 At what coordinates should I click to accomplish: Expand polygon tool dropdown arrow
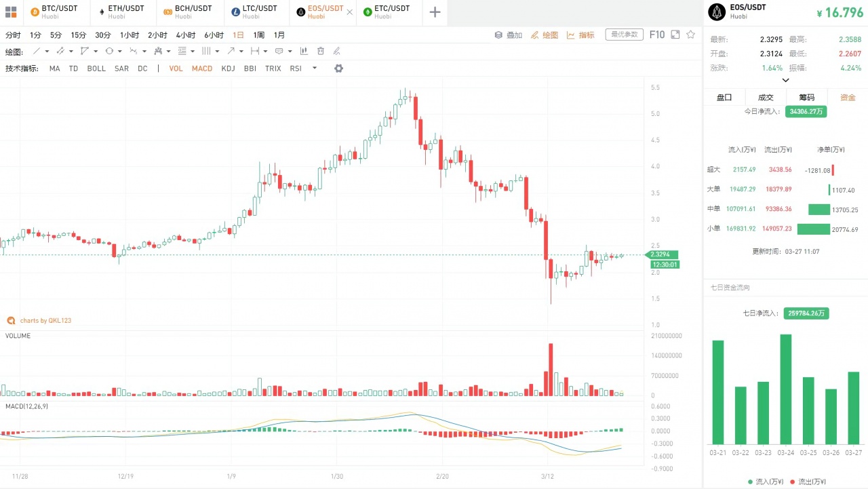click(96, 52)
